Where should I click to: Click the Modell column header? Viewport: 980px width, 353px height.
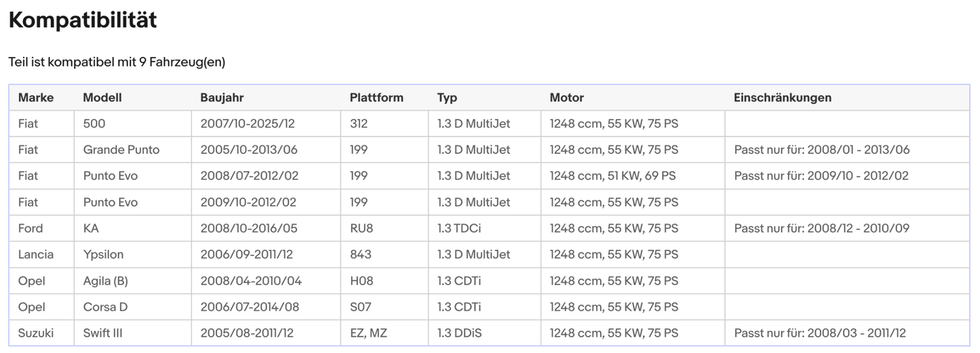click(x=102, y=98)
